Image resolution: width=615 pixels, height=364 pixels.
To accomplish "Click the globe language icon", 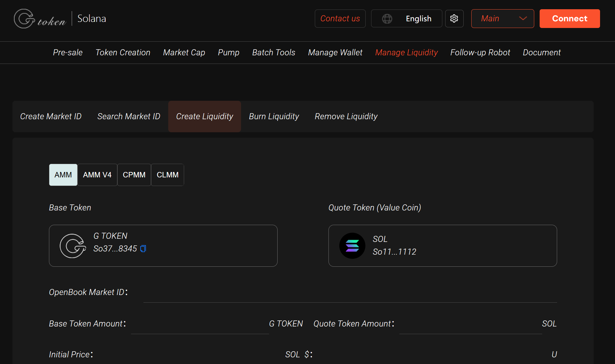I will pos(387,19).
